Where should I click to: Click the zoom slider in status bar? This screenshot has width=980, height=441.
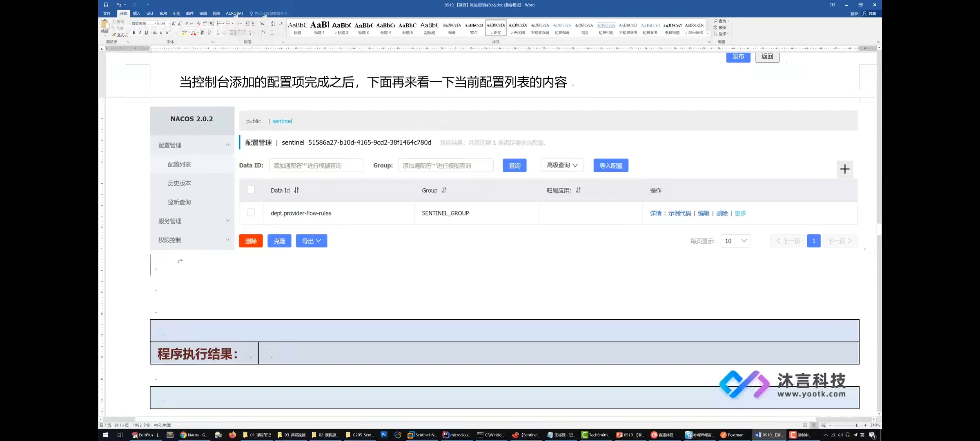click(857, 425)
